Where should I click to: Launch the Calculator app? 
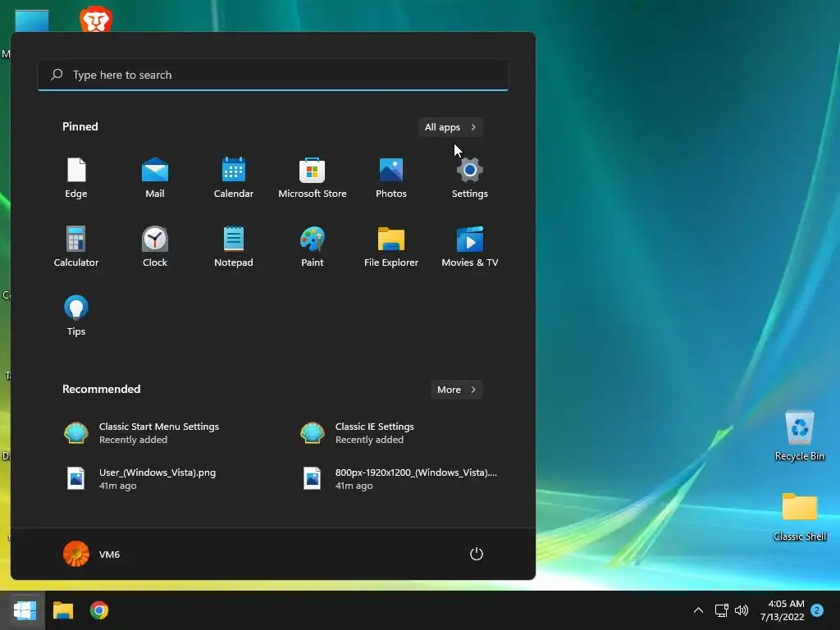coord(76,247)
